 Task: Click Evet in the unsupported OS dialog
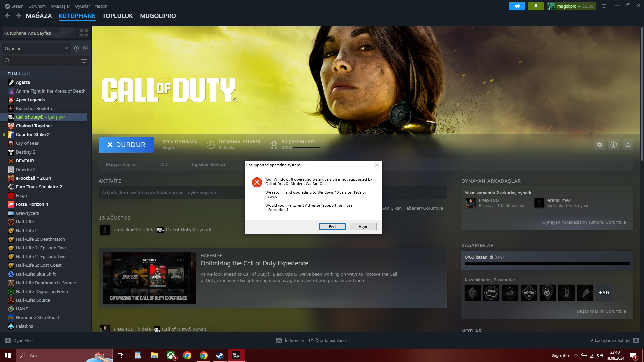[x=332, y=227]
